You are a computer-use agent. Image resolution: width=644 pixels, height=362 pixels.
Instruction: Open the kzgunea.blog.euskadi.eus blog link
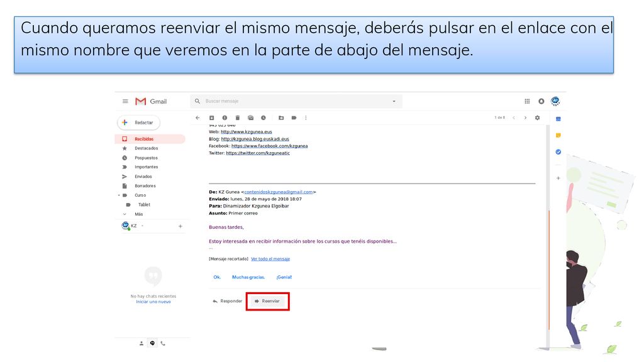tap(255, 139)
